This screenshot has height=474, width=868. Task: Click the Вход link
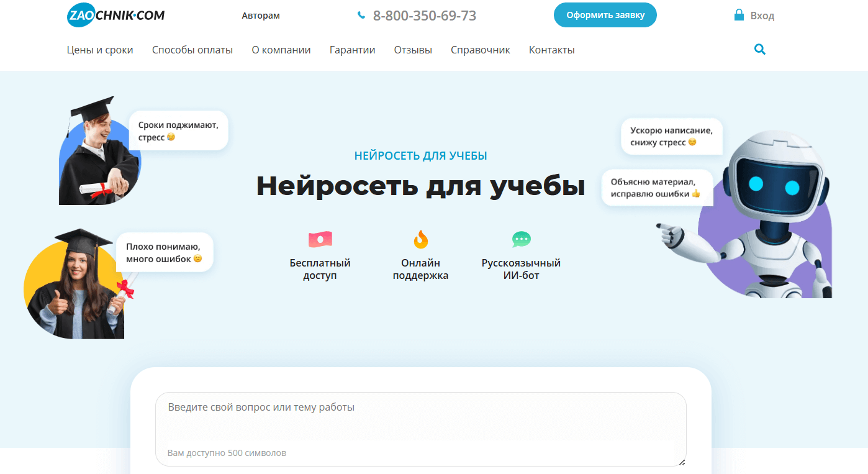coord(762,14)
